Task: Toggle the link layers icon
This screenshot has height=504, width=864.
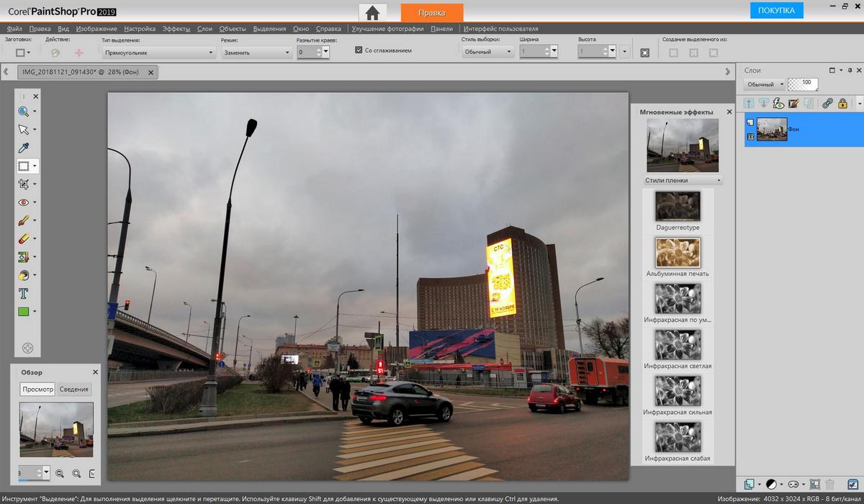Action: (x=827, y=102)
